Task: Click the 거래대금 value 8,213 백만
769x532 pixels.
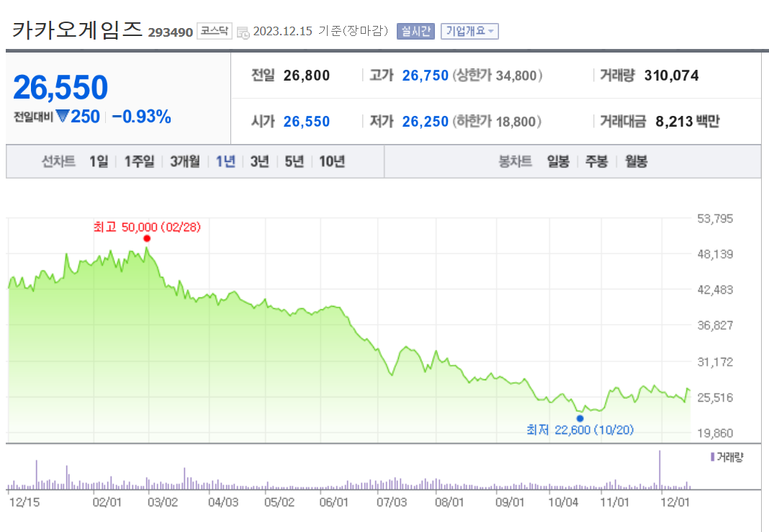Action: tap(688, 122)
